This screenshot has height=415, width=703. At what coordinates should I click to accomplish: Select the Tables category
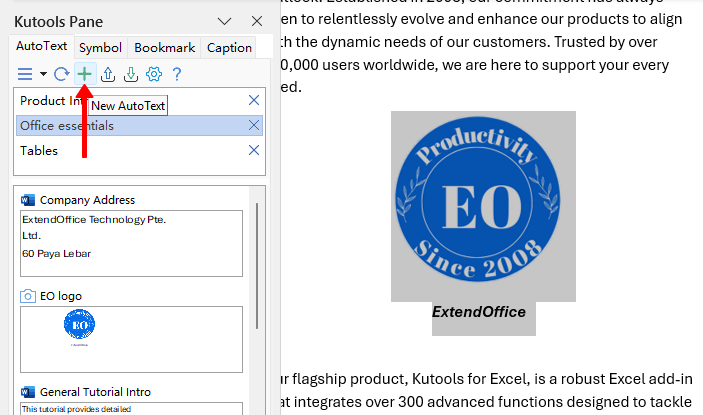pos(139,151)
